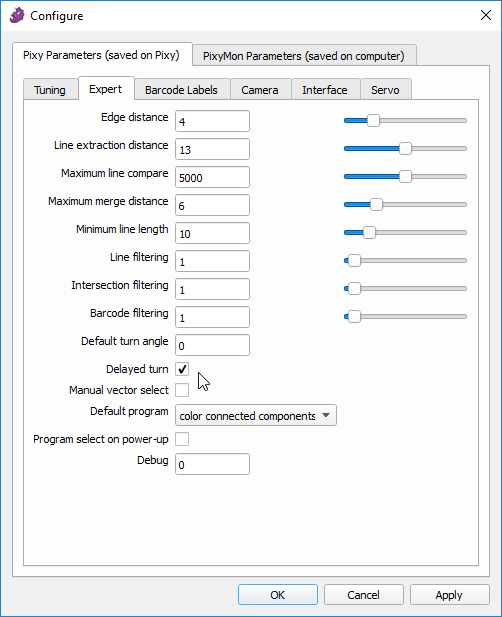
Task: Click the Barcode filtering slider handle
Action: (354, 316)
